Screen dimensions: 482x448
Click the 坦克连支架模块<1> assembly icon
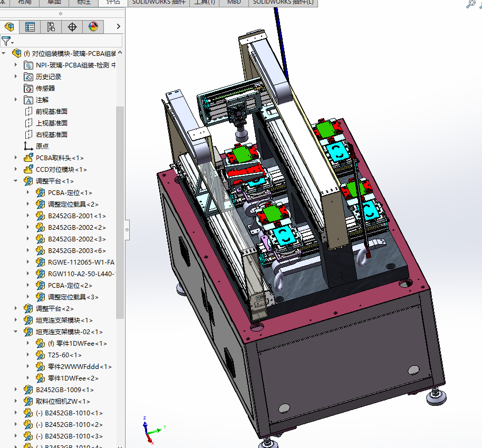[28, 320]
